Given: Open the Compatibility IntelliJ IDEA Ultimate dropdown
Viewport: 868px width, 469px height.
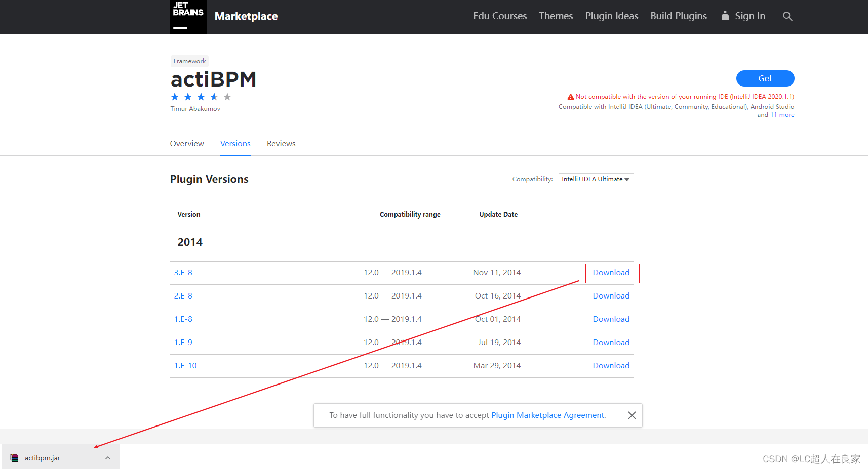Looking at the screenshot, I should tap(596, 179).
